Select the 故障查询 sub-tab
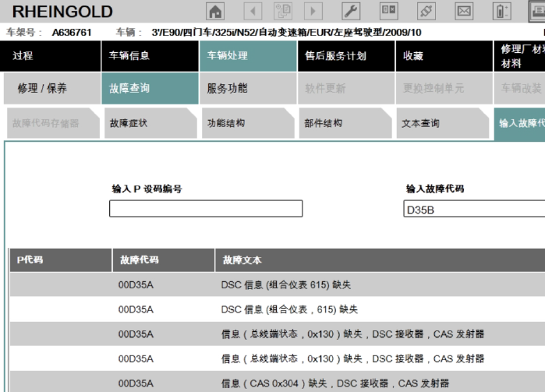The width and height of the screenshot is (545, 392). (x=150, y=88)
